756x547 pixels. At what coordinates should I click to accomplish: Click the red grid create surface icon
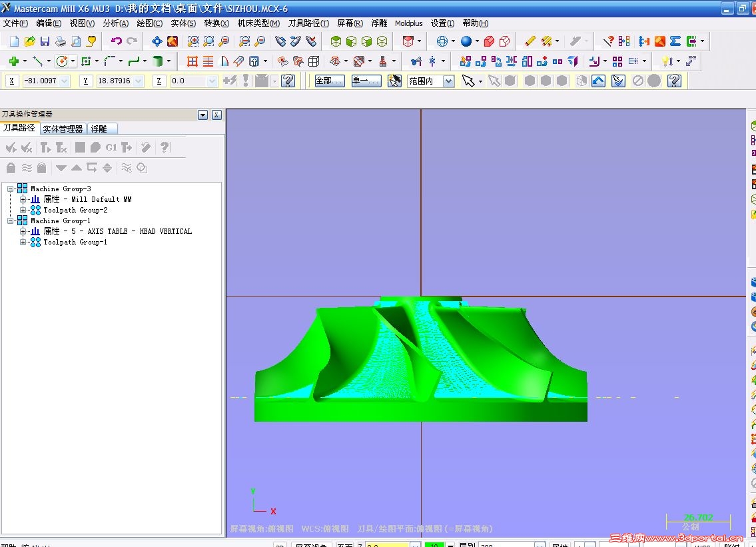(192, 61)
